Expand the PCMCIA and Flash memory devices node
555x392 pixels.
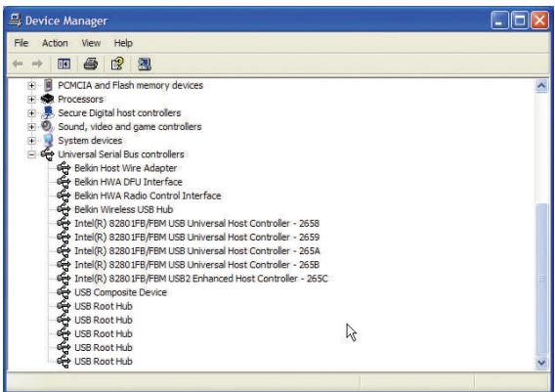click(31, 85)
